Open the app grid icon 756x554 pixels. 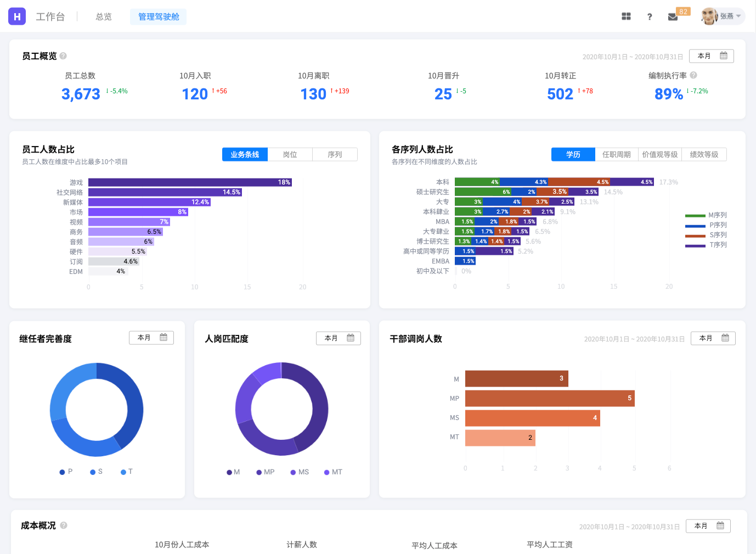626,16
